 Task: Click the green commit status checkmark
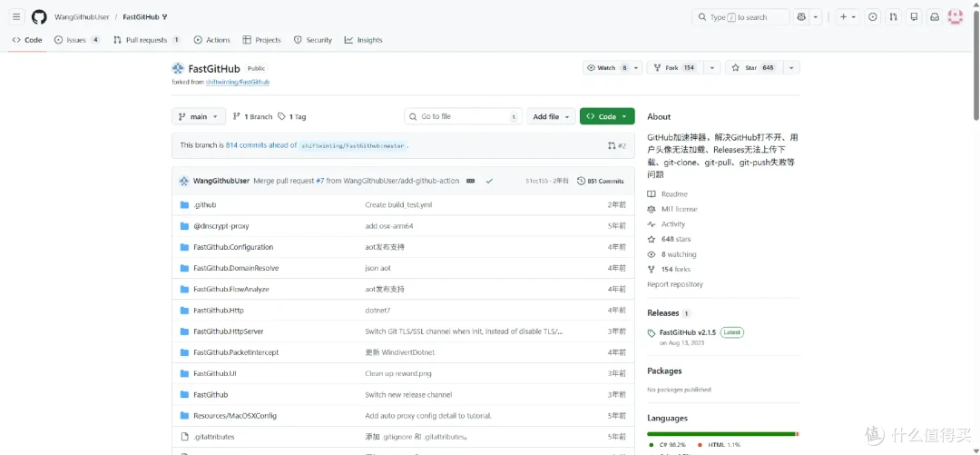[x=489, y=181]
